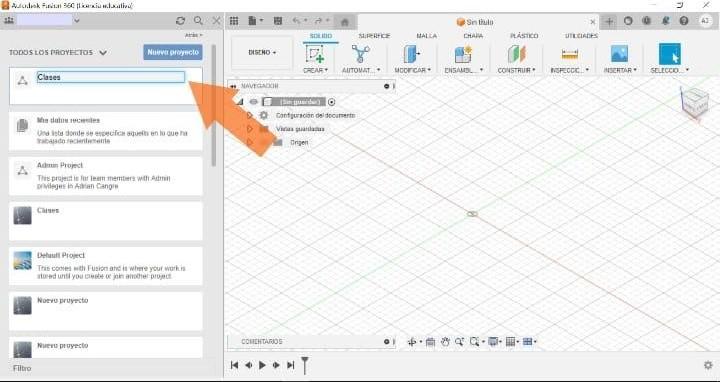
Task: Open the Construir dropdown menu
Action: pyautogui.click(x=516, y=70)
